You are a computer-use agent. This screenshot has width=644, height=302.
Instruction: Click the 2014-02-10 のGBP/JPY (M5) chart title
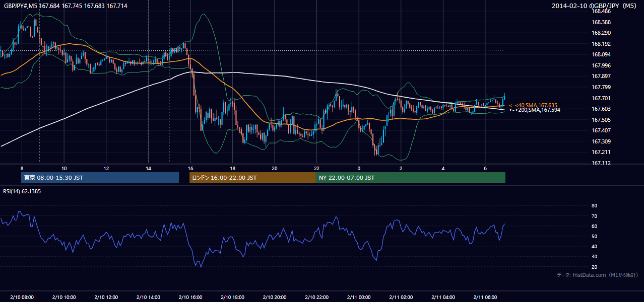595,6
